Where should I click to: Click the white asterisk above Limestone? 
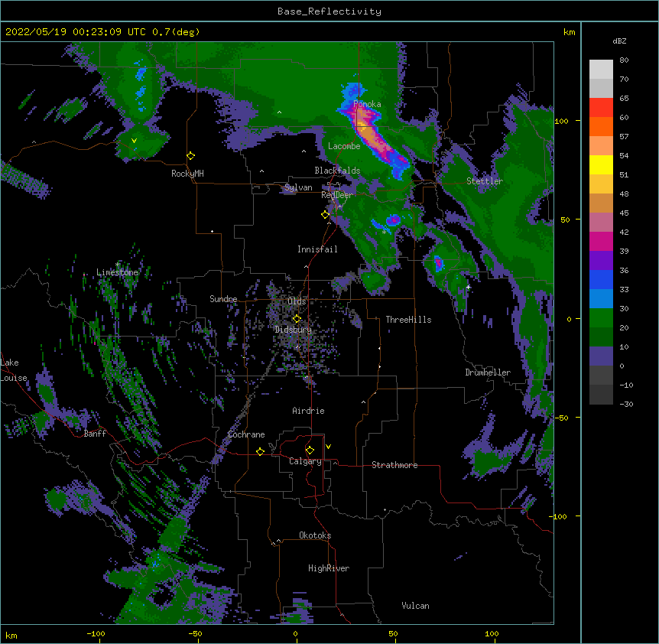click(118, 265)
